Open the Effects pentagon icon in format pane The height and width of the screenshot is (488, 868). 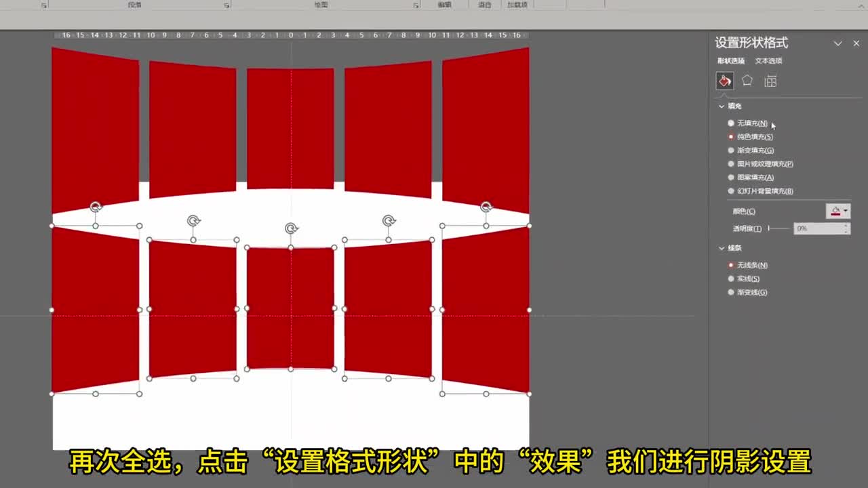point(747,81)
